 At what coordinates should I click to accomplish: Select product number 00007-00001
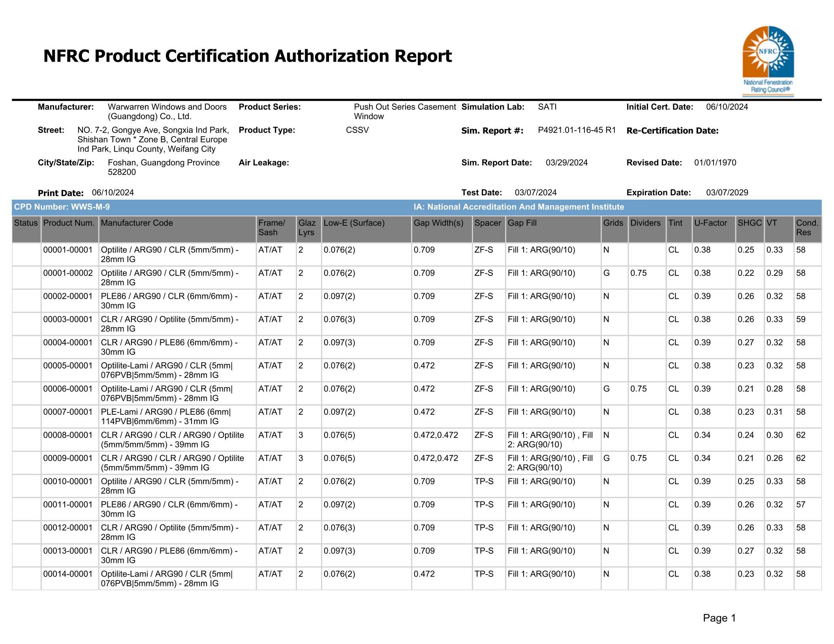pos(68,412)
